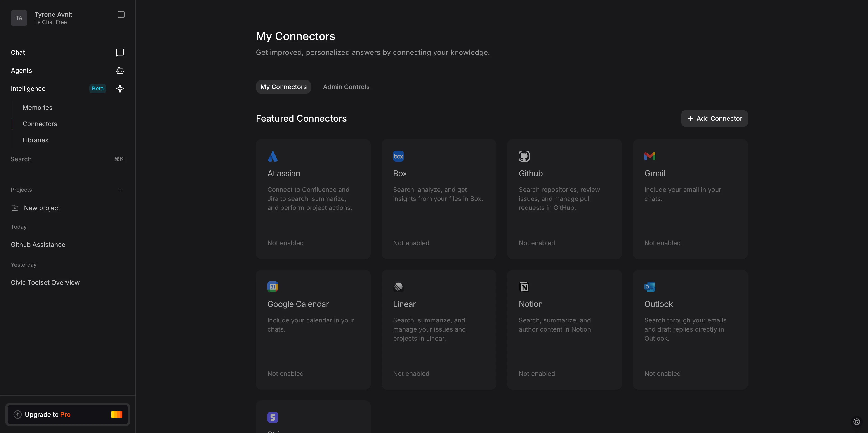868x433 pixels.
Task: Click the Intelligence sparkle icon
Action: [120, 89]
